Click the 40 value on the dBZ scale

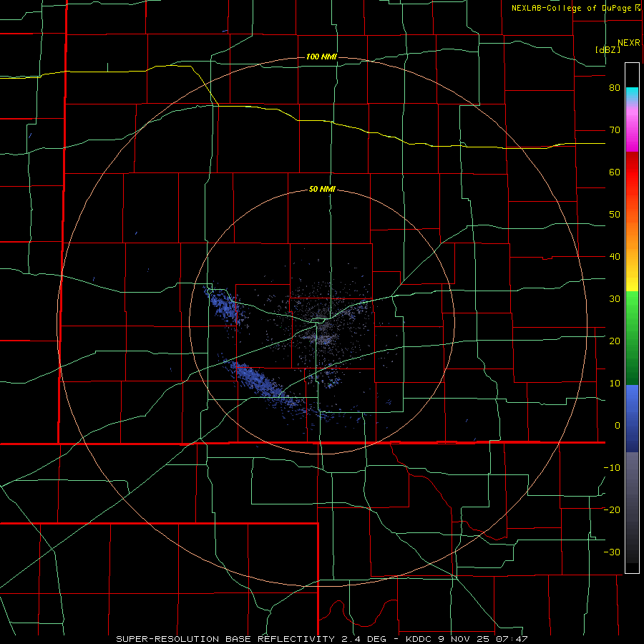(615, 257)
